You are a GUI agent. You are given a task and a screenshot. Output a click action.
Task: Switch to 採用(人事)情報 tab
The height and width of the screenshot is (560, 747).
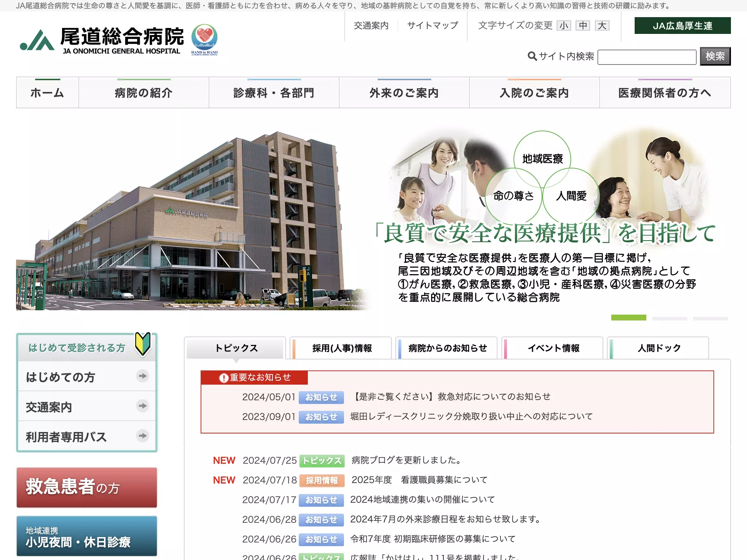(341, 348)
